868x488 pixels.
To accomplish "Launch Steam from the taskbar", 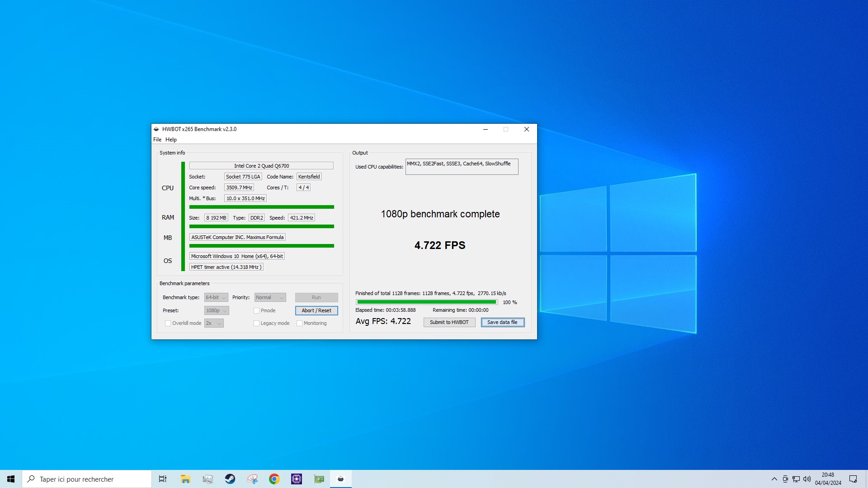I will (x=230, y=479).
